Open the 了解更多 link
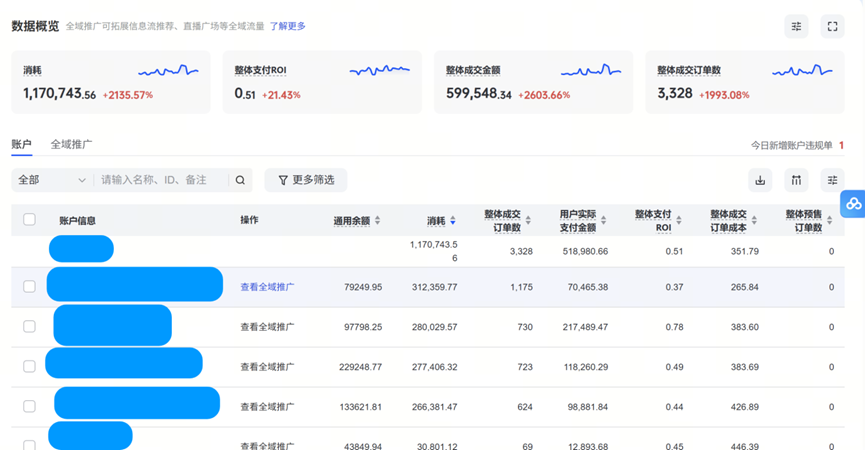 click(287, 26)
